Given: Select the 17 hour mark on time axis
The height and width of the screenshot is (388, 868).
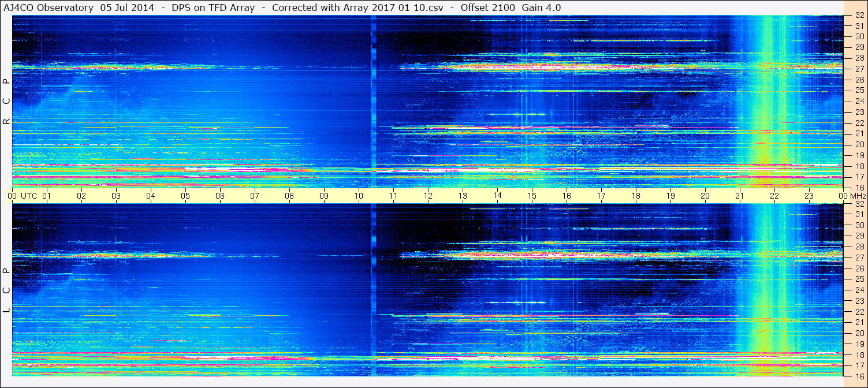Looking at the screenshot, I should point(601,196).
